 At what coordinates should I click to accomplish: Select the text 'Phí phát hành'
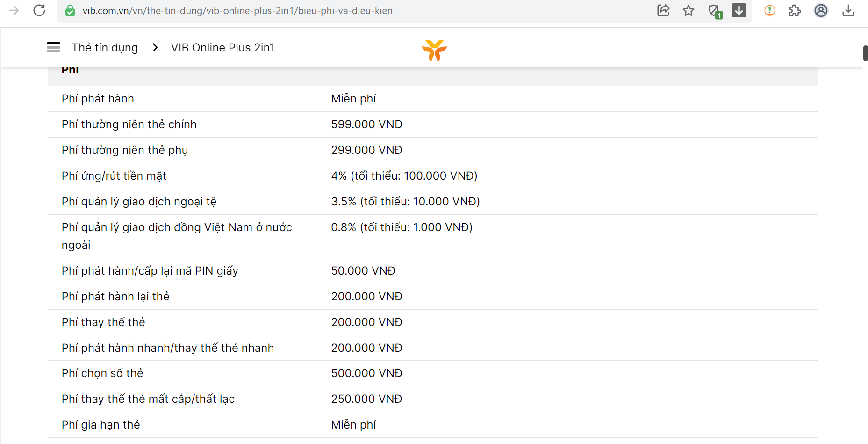click(x=98, y=99)
